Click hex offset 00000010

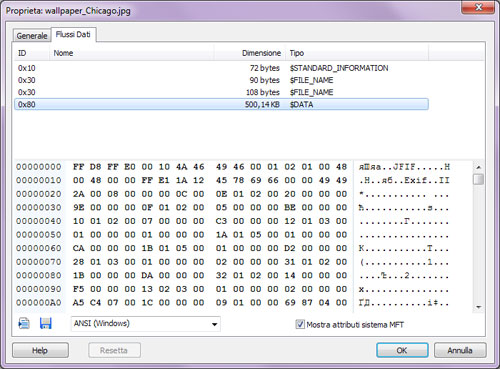39,180
